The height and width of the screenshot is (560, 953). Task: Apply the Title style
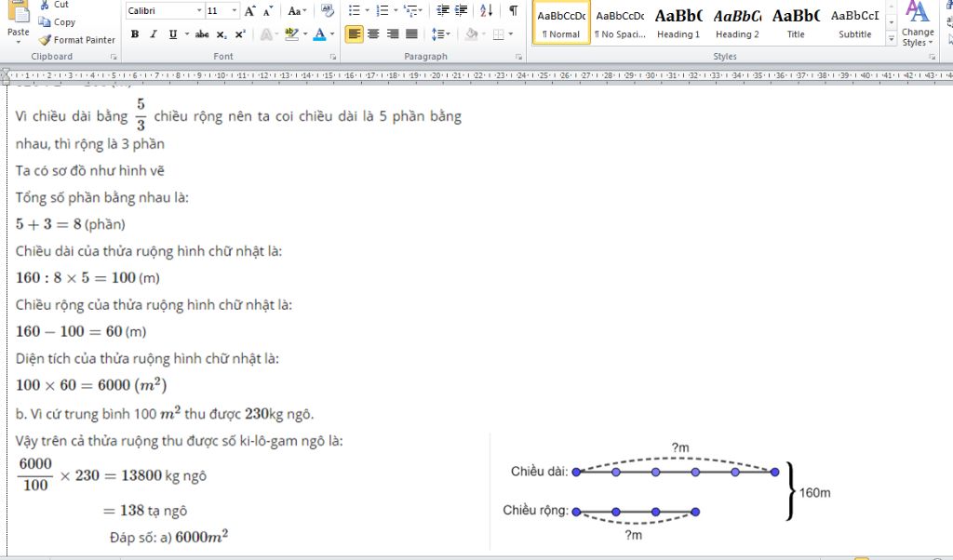coord(796,22)
